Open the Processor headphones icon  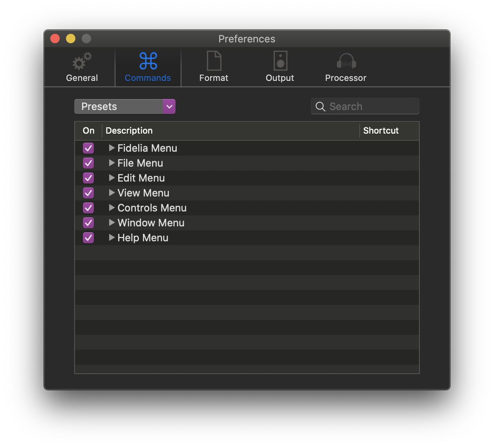click(x=346, y=61)
